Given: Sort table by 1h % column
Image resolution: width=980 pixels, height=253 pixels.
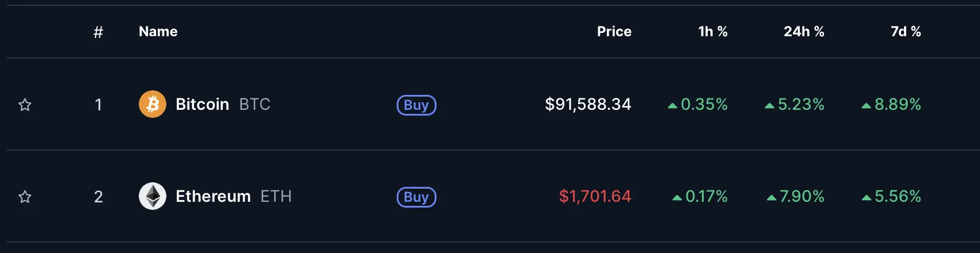Looking at the screenshot, I should [713, 32].
